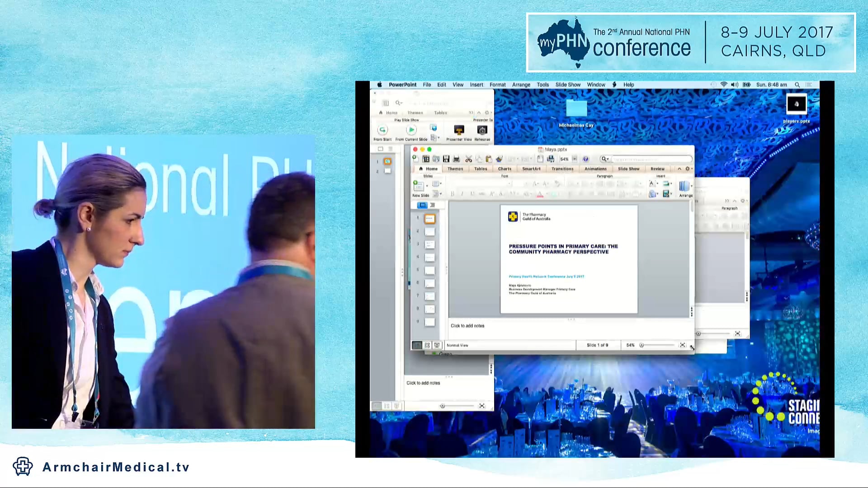Switch to slideshow view in status bar
The image size is (868, 488).
tap(437, 345)
